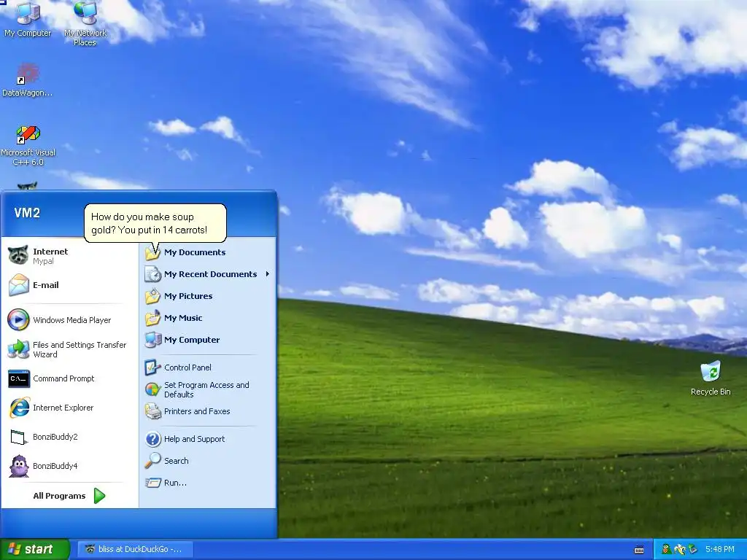Expand My Recent Documents submenu
Screen dimensions: 747x560
click(x=208, y=274)
